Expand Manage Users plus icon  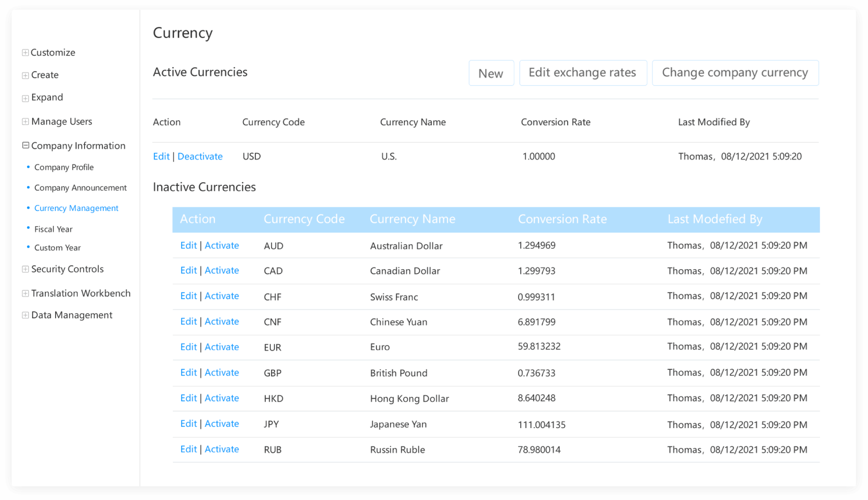point(25,121)
